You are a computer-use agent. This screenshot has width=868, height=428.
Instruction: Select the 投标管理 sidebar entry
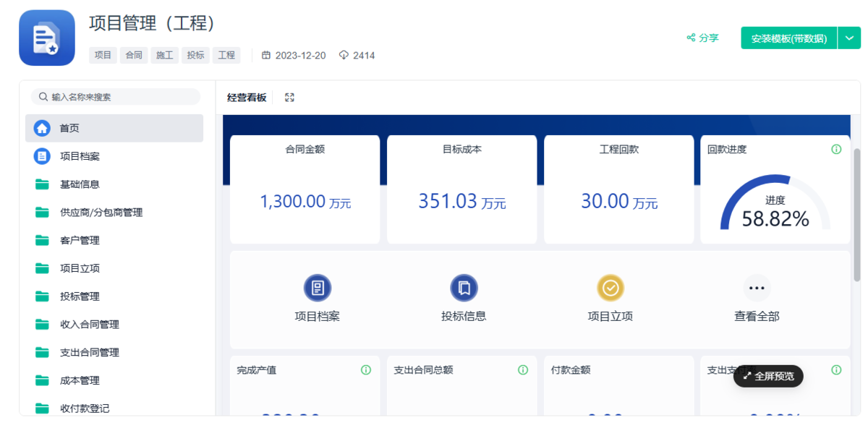click(x=81, y=296)
